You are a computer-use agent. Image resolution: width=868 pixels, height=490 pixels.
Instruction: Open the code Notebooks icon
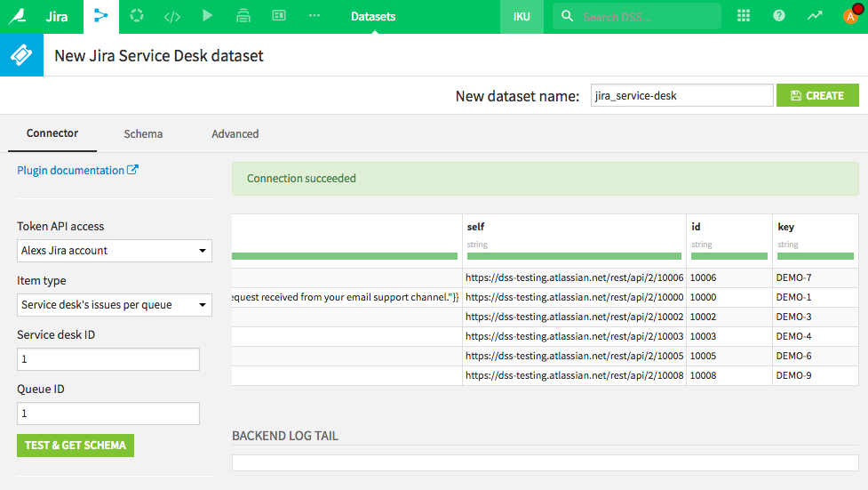point(172,17)
